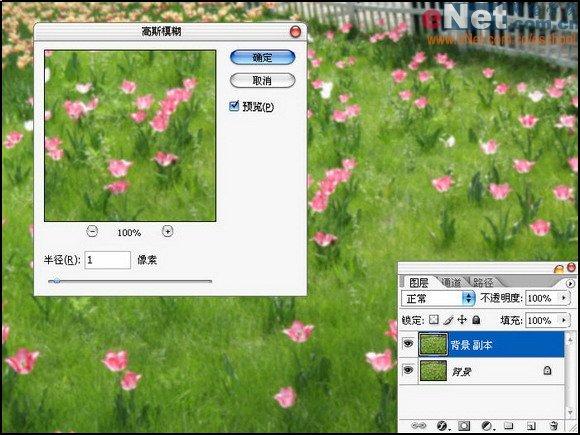The width and height of the screenshot is (580, 435).
Task: Confirm the blur with 确定 button
Action: tap(262, 57)
